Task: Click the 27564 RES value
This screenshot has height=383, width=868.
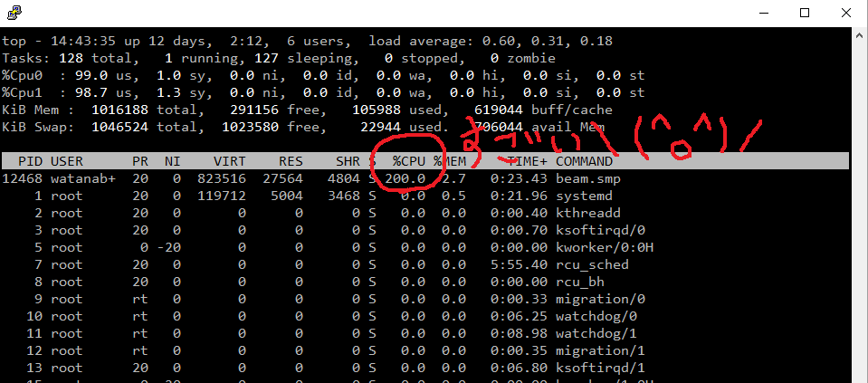Action: (x=283, y=178)
